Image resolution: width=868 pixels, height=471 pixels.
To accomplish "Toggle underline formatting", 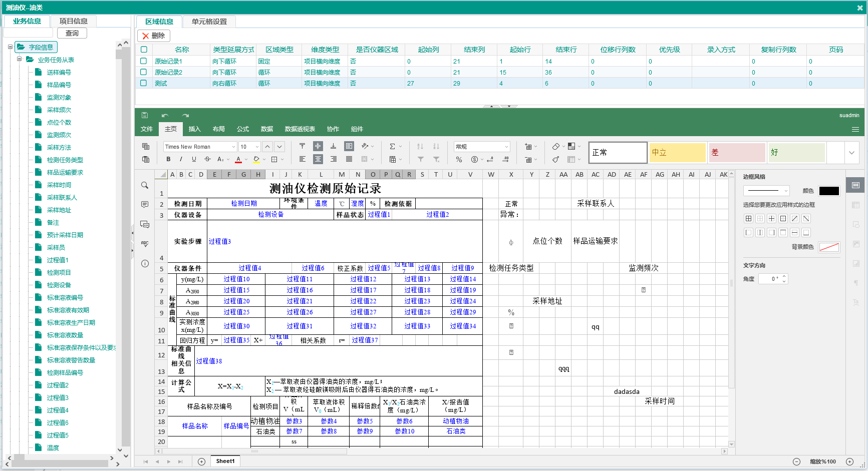I will tap(194, 159).
